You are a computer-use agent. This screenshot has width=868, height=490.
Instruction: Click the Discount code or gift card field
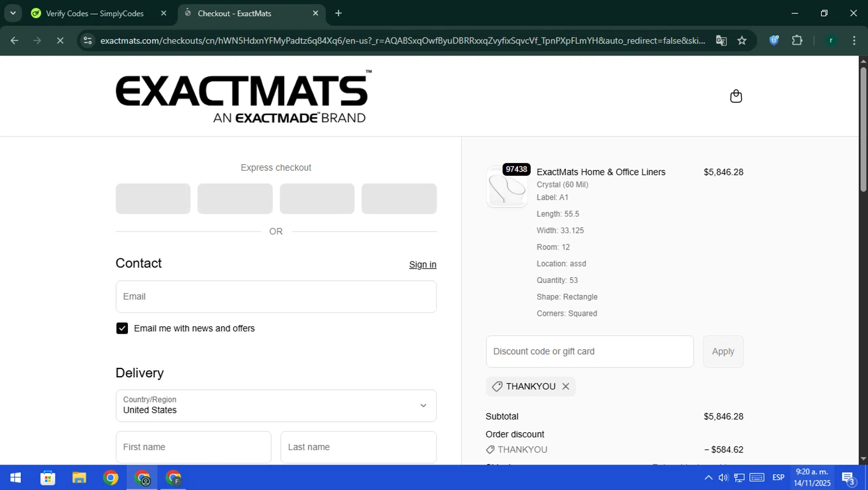pyautogui.click(x=590, y=352)
